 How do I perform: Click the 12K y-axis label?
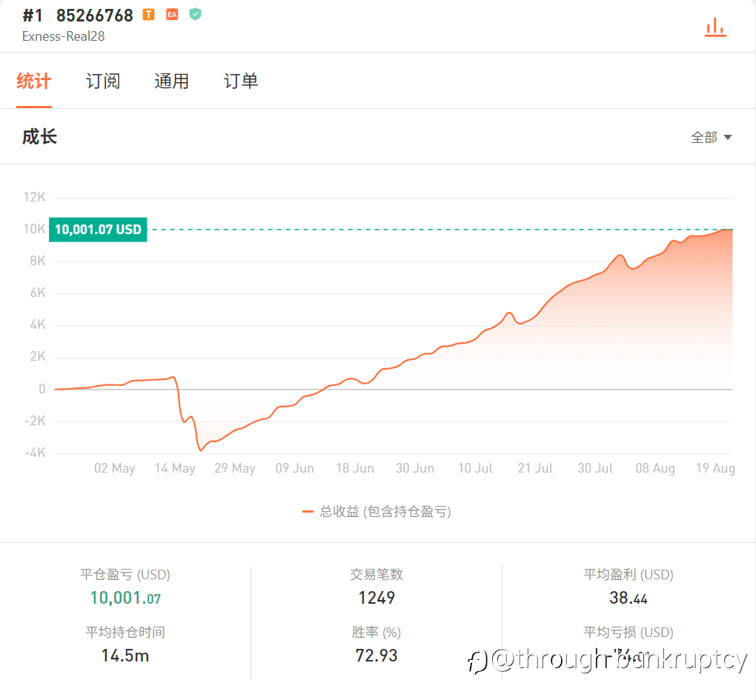click(x=34, y=197)
